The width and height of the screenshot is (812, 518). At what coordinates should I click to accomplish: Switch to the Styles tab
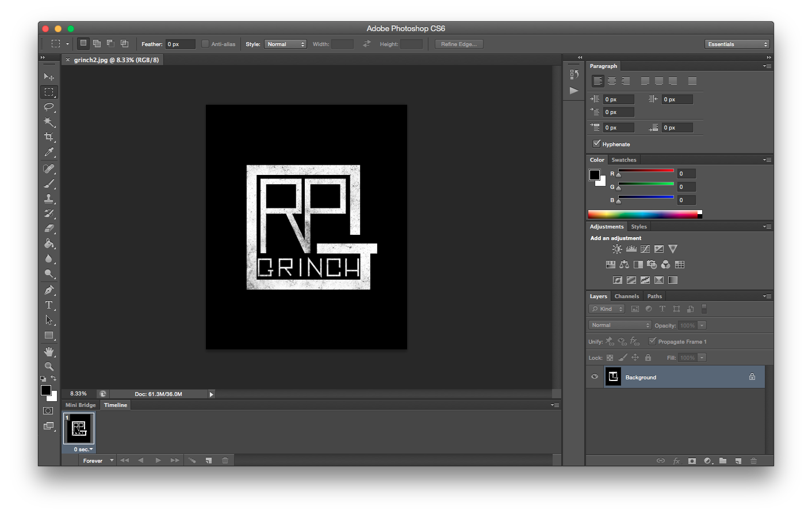(x=639, y=227)
